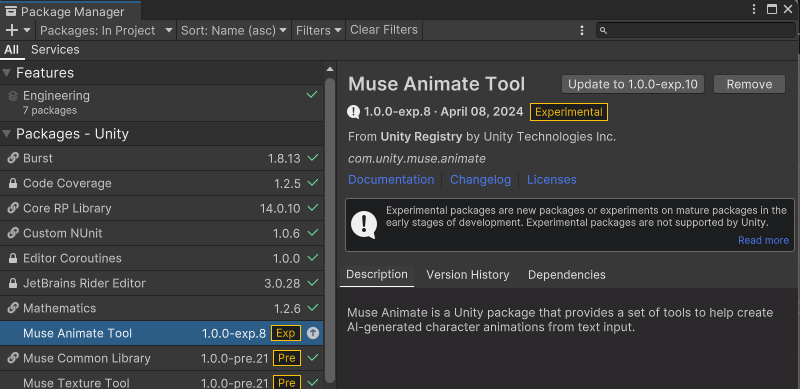
Task: Collapse the Features section
Action: pyautogui.click(x=7, y=73)
